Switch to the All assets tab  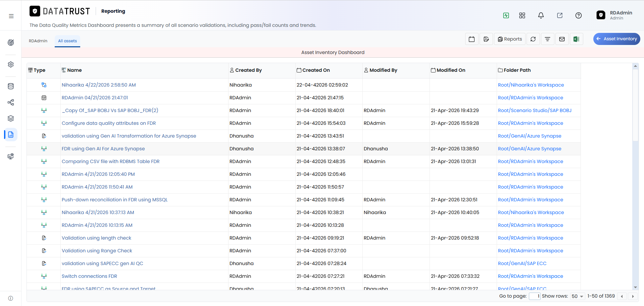pos(67,41)
